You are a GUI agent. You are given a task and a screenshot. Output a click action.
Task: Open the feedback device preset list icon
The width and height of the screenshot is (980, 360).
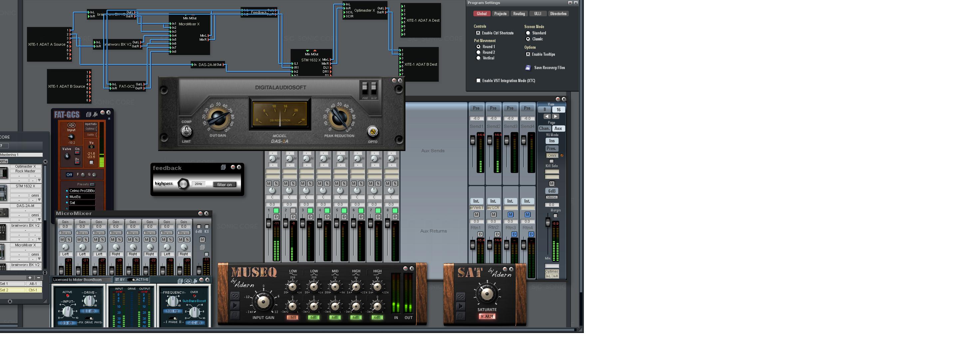coord(223,167)
